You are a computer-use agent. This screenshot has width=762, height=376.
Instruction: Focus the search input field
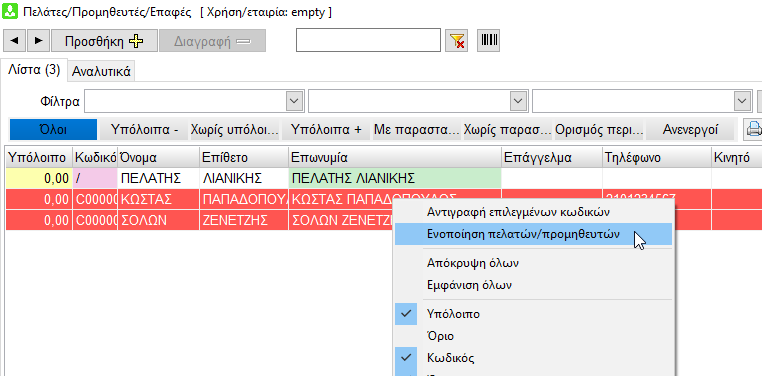click(x=368, y=40)
